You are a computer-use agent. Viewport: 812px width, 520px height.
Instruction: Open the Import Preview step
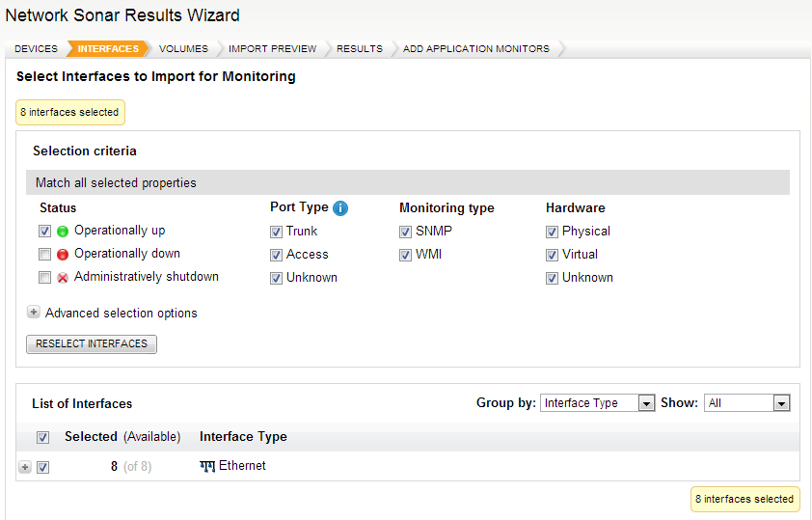(x=272, y=48)
